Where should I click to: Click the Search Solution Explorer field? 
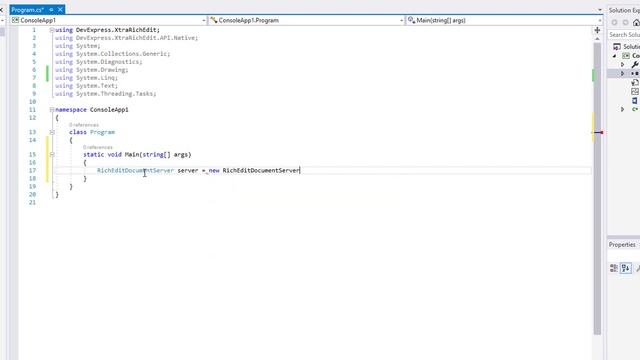[x=624, y=35]
